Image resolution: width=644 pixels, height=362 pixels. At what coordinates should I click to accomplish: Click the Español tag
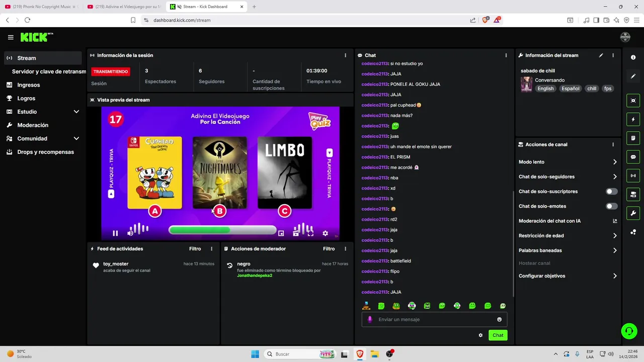pos(571,88)
